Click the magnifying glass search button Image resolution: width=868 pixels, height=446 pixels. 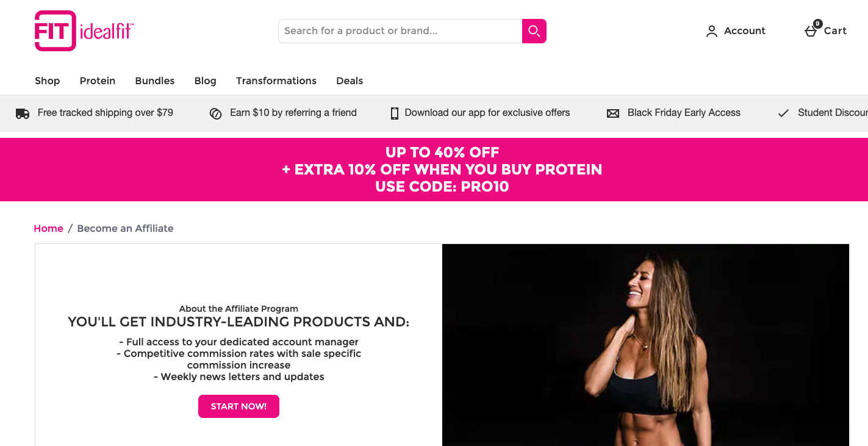[x=534, y=31]
